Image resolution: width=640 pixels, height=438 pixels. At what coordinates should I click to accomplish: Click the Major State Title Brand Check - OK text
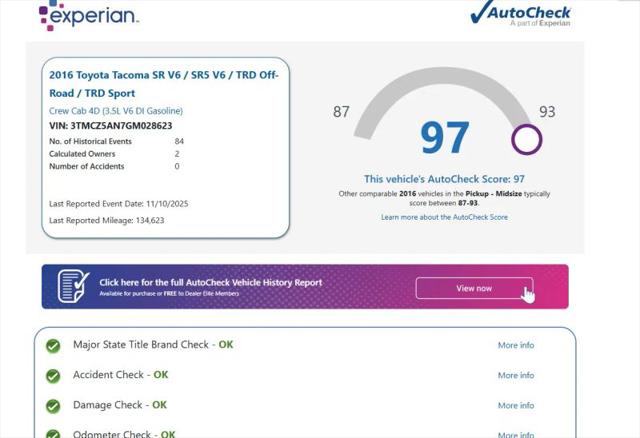(153, 345)
